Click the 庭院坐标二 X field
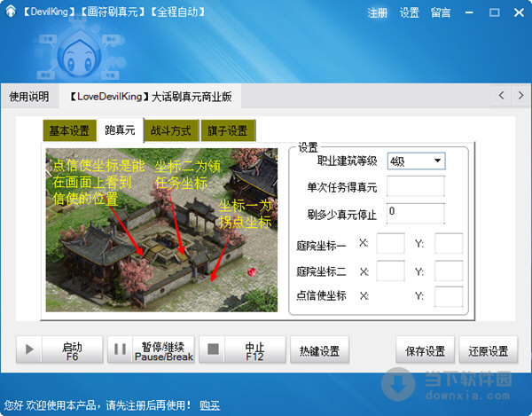The width and height of the screenshot is (532, 416). click(x=390, y=271)
